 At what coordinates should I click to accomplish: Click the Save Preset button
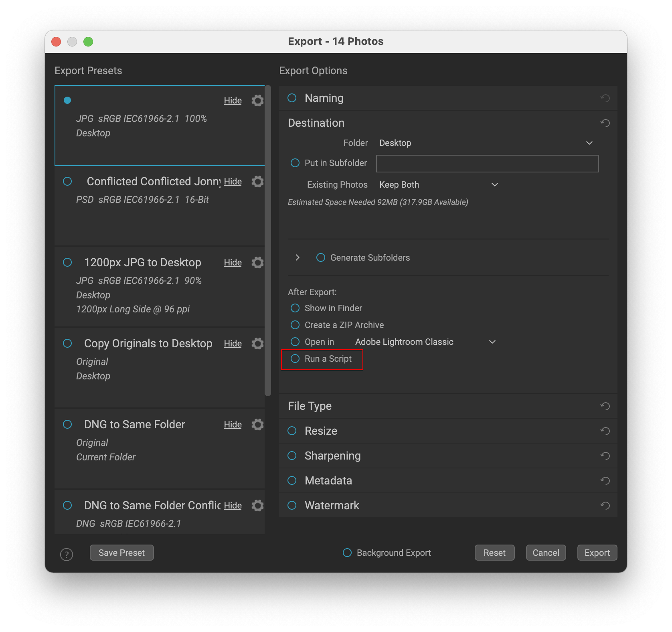[121, 553]
